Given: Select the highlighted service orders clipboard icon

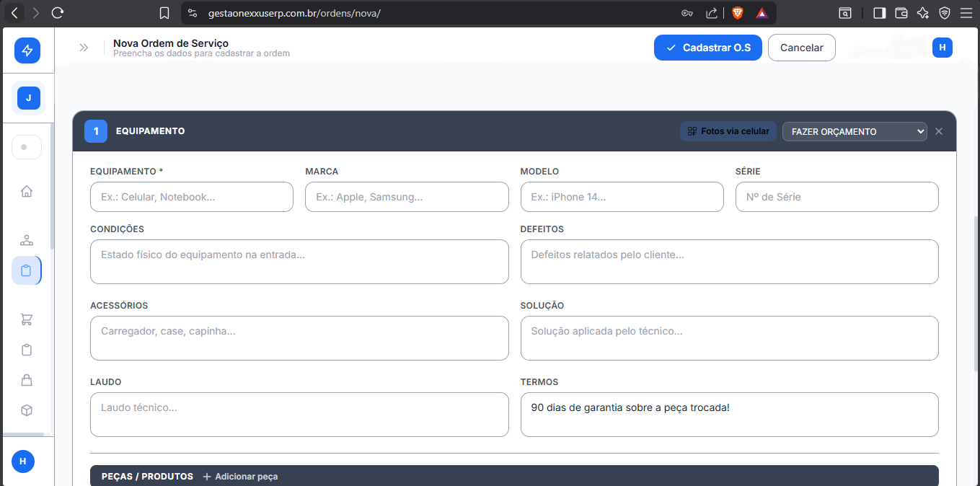Looking at the screenshot, I should click(x=27, y=270).
